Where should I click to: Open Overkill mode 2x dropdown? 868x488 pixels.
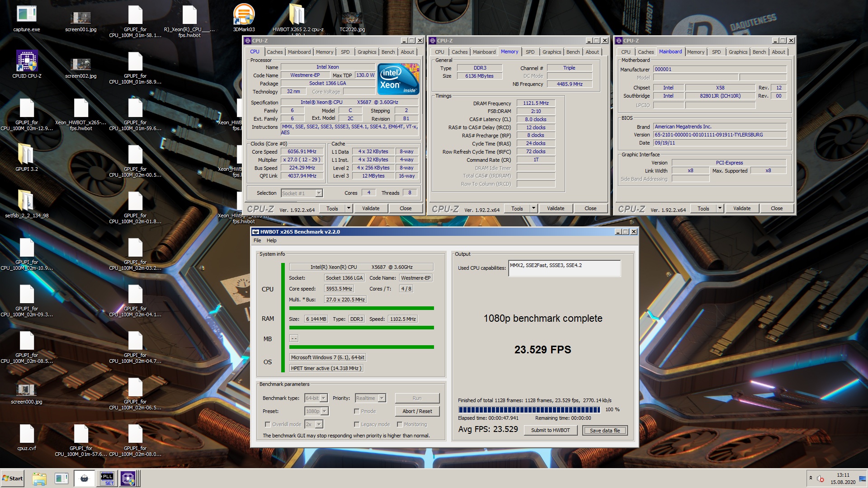coord(314,424)
